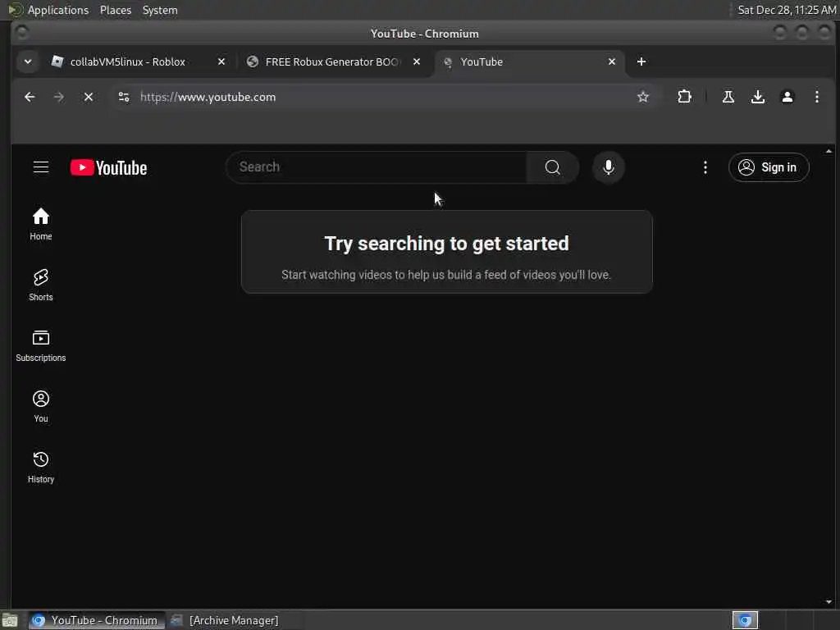Bookmark this page with the star
Screen dimensions: 840x630
pos(643,97)
